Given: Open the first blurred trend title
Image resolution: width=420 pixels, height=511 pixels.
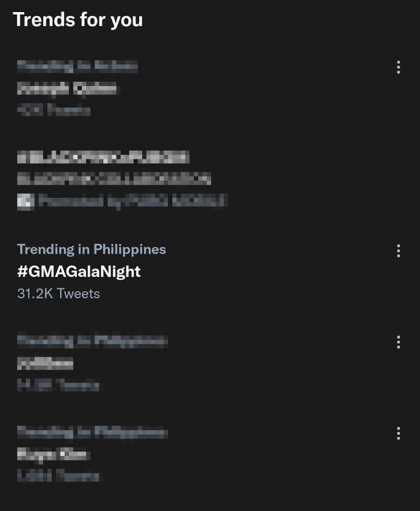Looking at the screenshot, I should 67,89.
